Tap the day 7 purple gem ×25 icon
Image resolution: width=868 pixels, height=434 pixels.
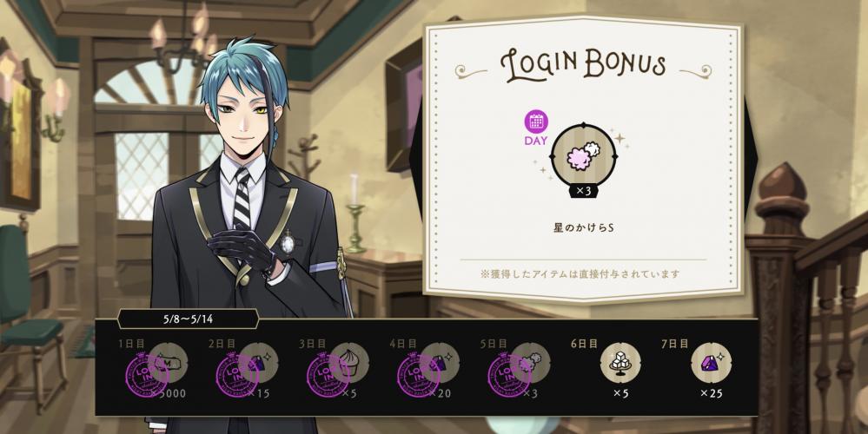pos(712,363)
